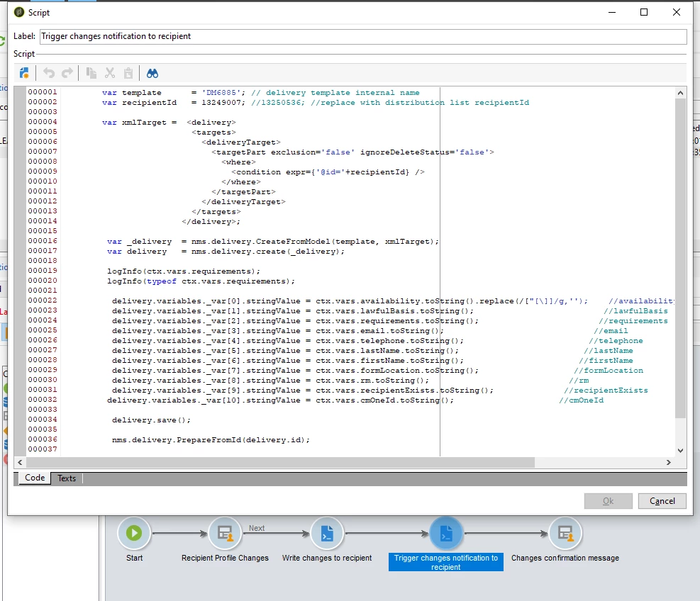Viewport: 700px width, 601px height.
Task: Click the horizontal scrollbar right arrow
Action: click(x=668, y=462)
